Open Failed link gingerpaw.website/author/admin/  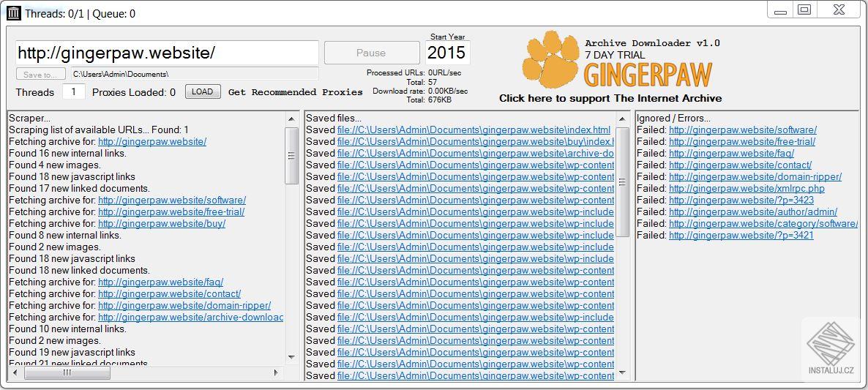point(753,212)
